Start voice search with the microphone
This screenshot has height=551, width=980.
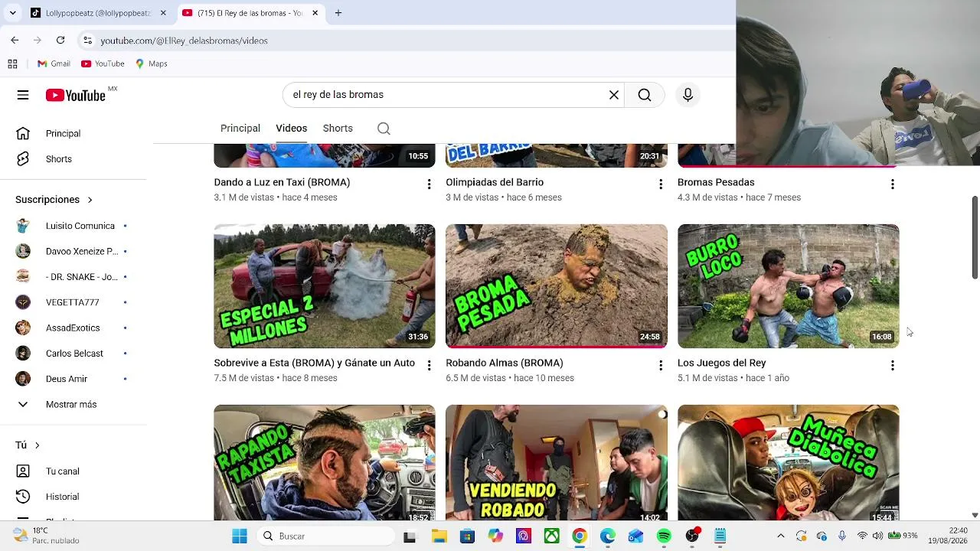(688, 95)
